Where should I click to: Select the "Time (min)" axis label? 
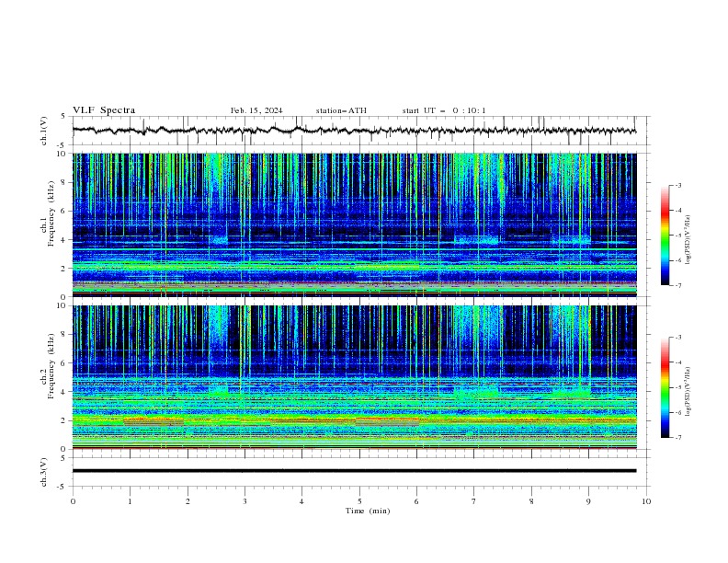(x=368, y=511)
